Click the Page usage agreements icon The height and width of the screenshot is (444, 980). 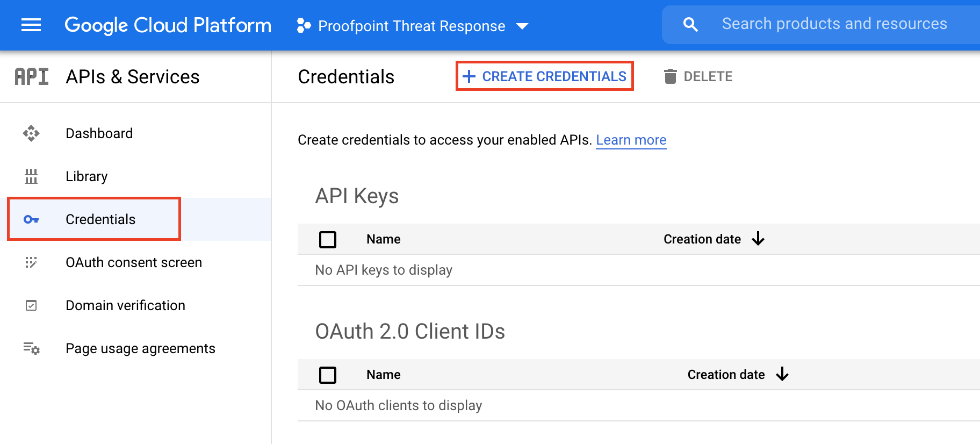tap(31, 348)
